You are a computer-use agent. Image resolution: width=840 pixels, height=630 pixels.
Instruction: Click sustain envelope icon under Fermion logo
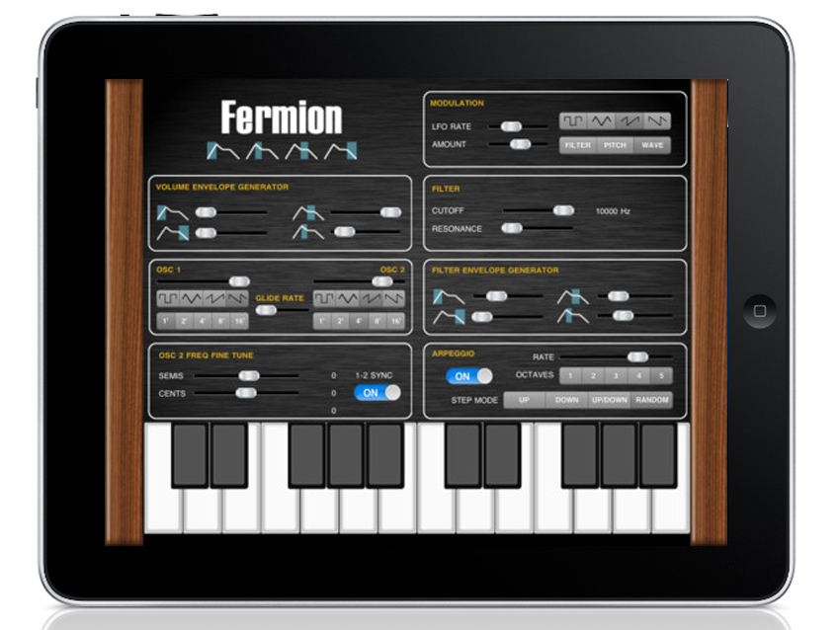click(x=301, y=151)
